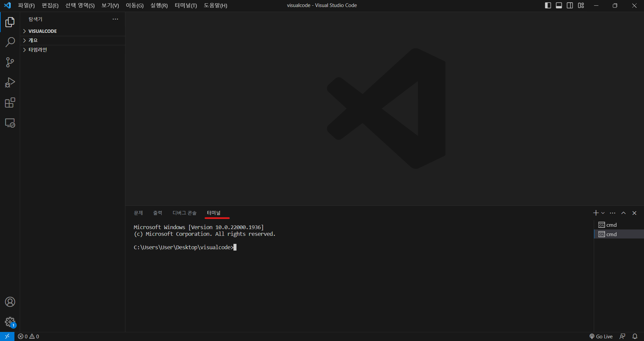Image resolution: width=644 pixels, height=341 pixels.
Task: Start Go Live server
Action: pyautogui.click(x=601, y=336)
